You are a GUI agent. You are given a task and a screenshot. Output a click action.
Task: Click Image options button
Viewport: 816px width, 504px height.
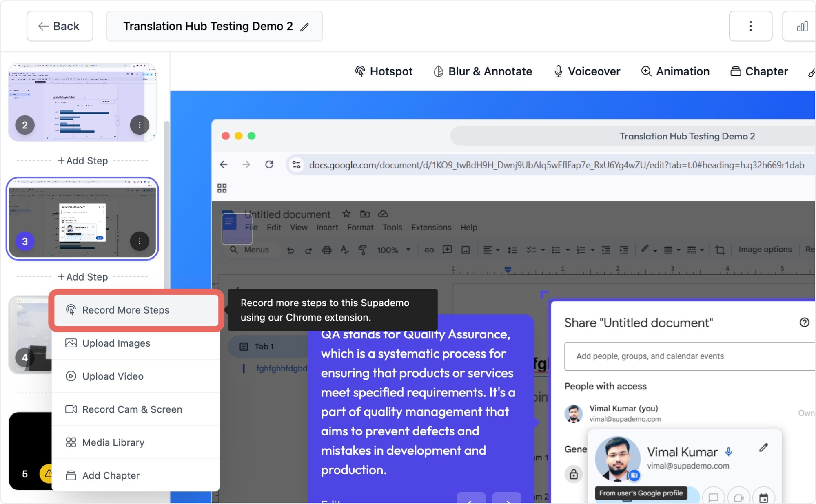coord(765,250)
